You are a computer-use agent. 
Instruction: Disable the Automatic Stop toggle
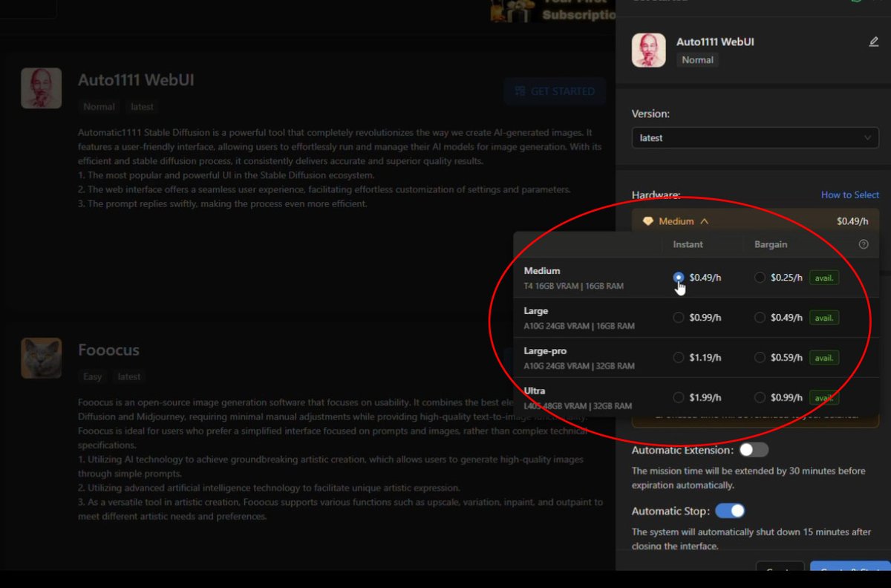pos(730,511)
